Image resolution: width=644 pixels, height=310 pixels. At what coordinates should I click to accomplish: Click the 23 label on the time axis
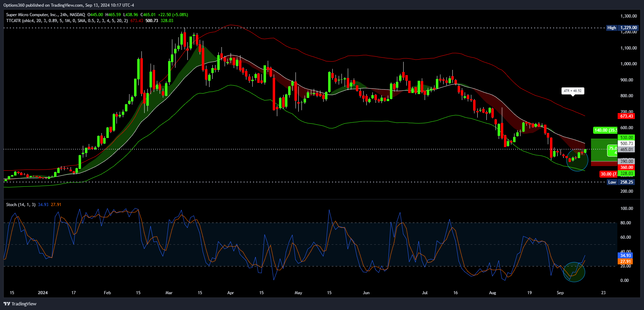tap(603, 293)
